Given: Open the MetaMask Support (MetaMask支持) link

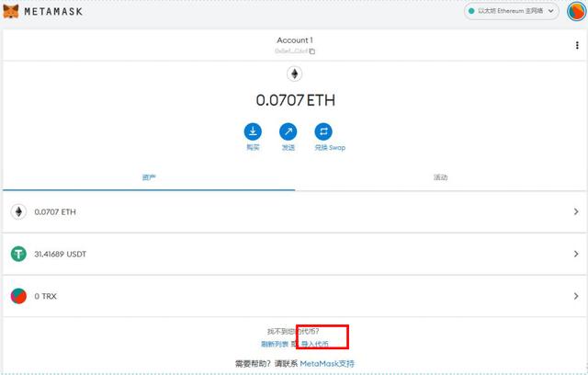Looking at the screenshot, I should (x=327, y=364).
